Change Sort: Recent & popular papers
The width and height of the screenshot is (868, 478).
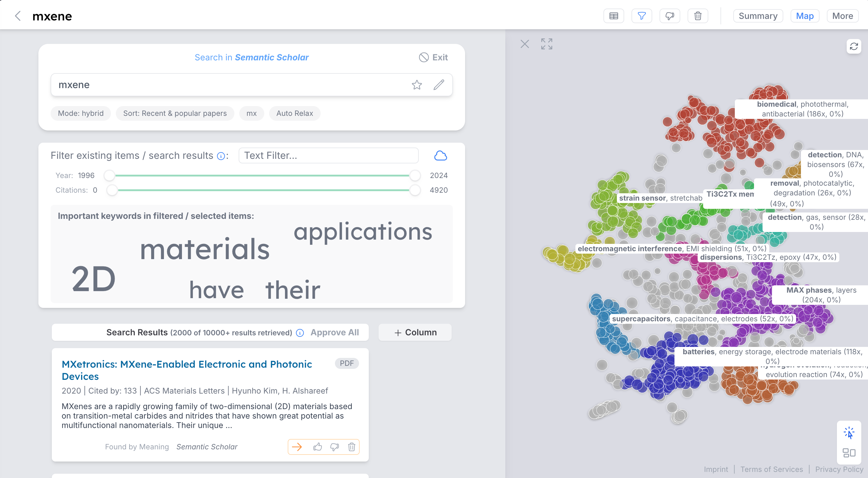(175, 113)
